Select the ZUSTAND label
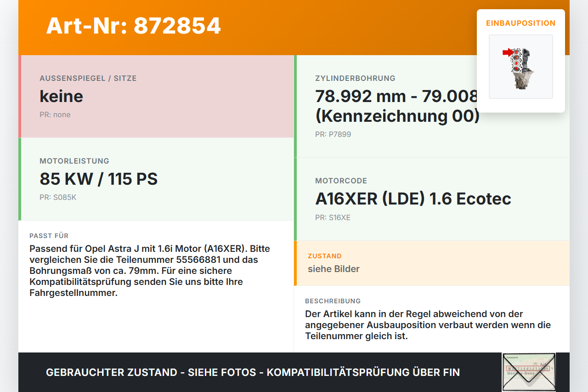 click(x=325, y=256)
